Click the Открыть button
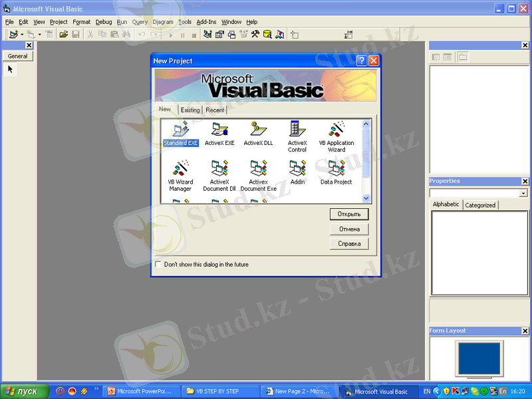 pyautogui.click(x=348, y=214)
